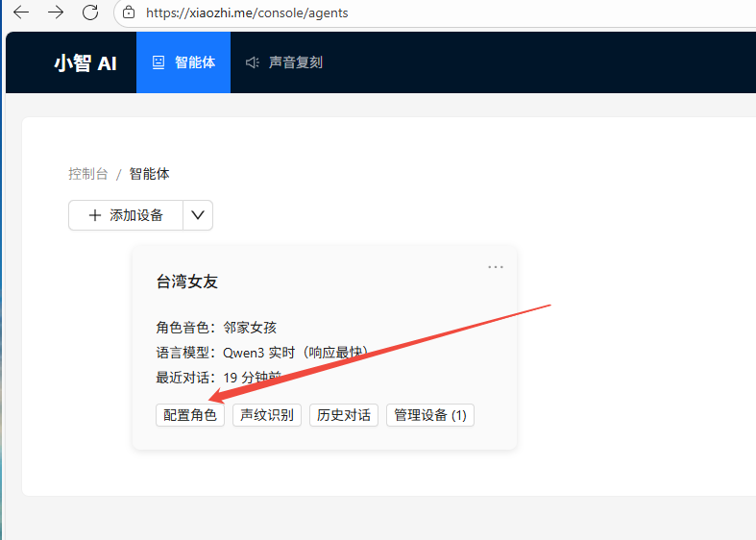
Task: Expand the dropdown arrow next to 添加设备
Action: pyautogui.click(x=198, y=215)
